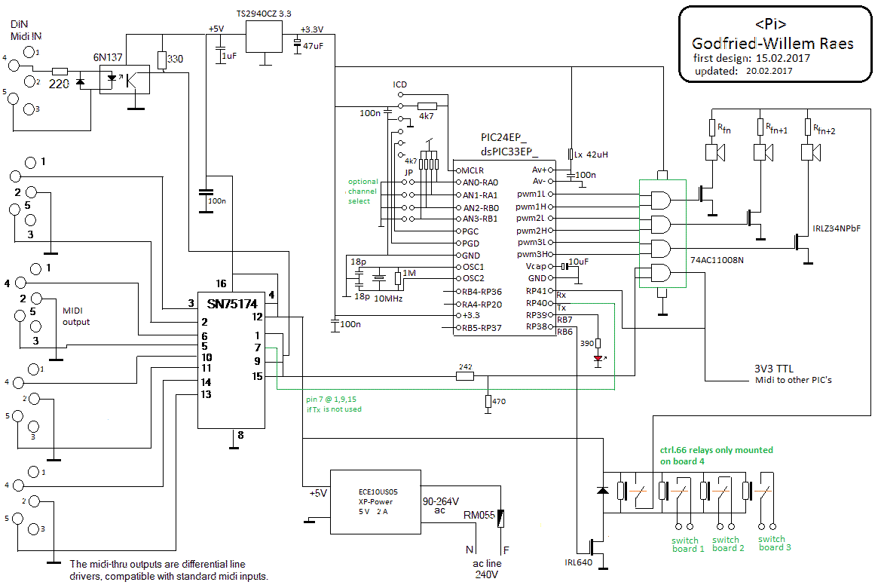Select the 'optional channel select' green note

pyautogui.click(x=363, y=191)
